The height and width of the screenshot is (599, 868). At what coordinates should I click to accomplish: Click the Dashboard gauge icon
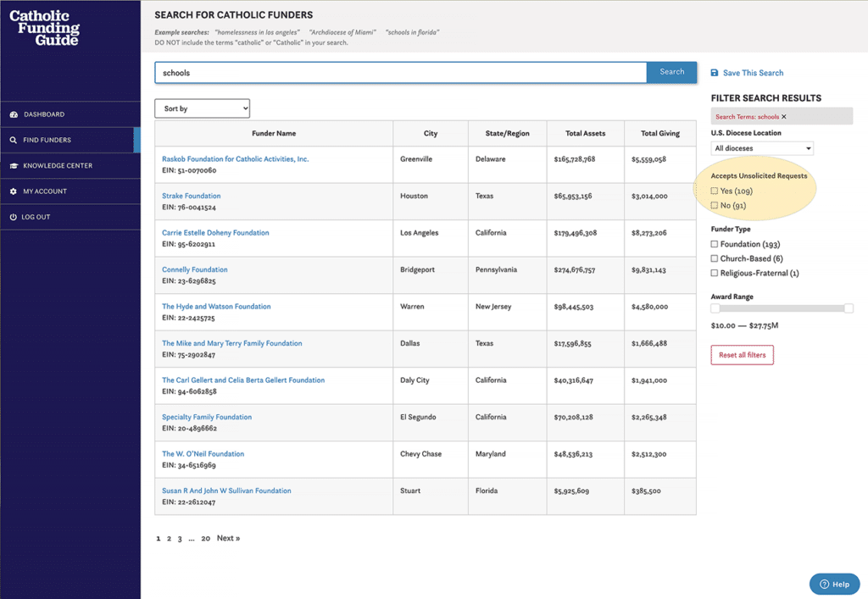[14, 114]
